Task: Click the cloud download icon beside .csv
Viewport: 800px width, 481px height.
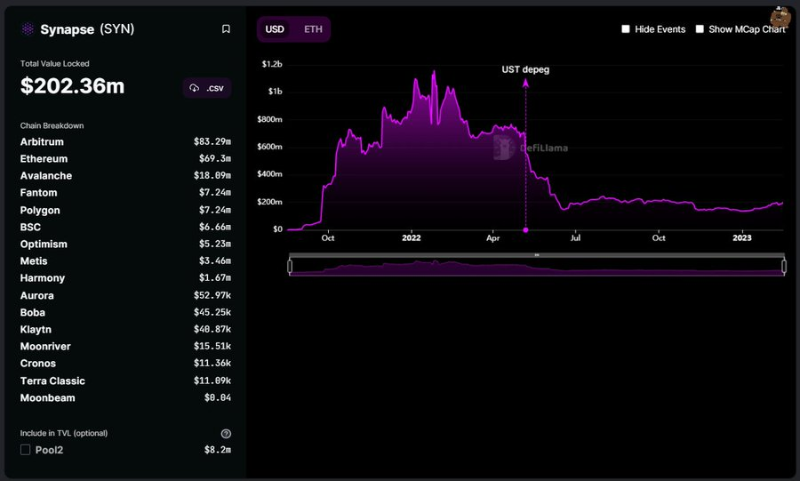Action: click(195, 88)
